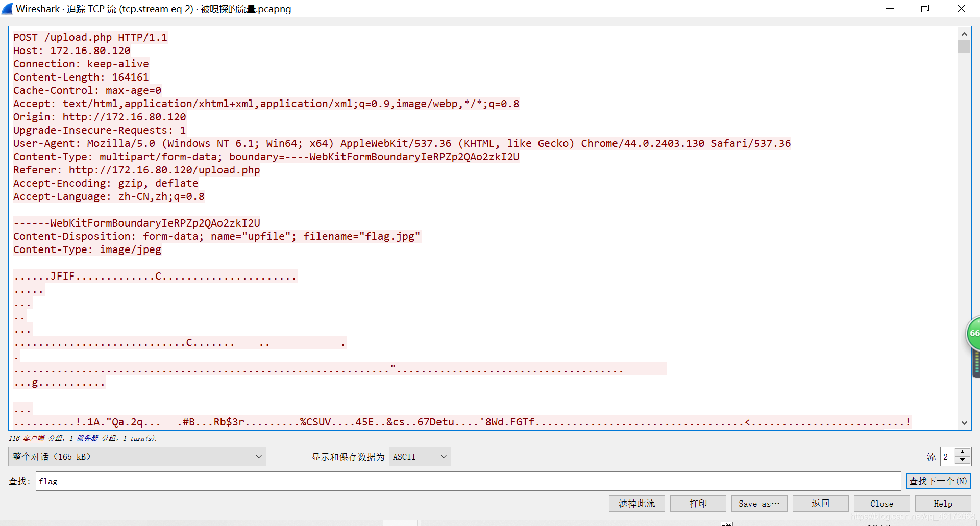Minimize the Wireshark stream window

tap(890, 9)
